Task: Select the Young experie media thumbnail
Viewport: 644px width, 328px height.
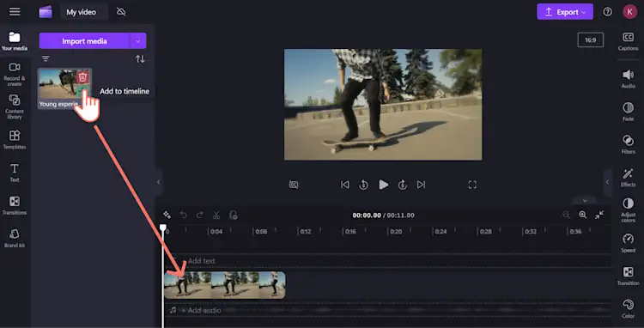Action: tap(64, 88)
